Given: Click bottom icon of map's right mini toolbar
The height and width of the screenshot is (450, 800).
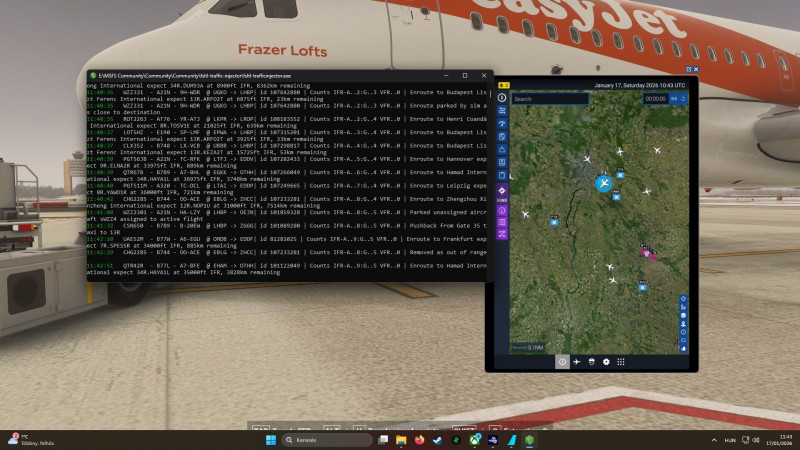Looking at the screenshot, I should point(683,349).
